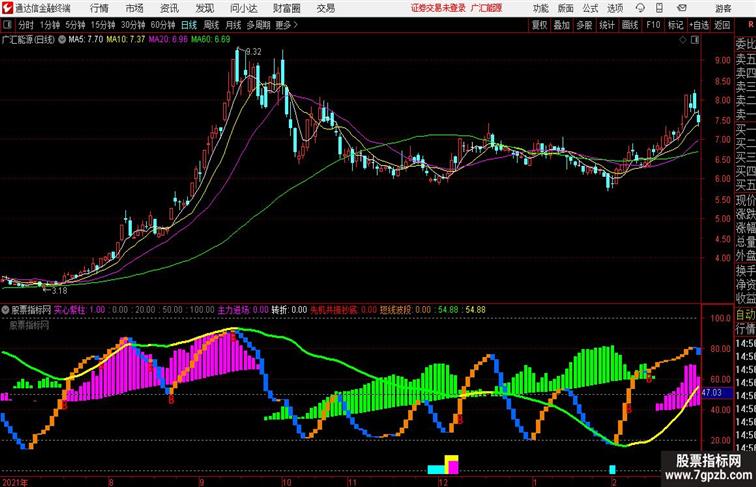Switch to 15分钟 period tab
This screenshot has width=756, height=487.
pos(103,25)
